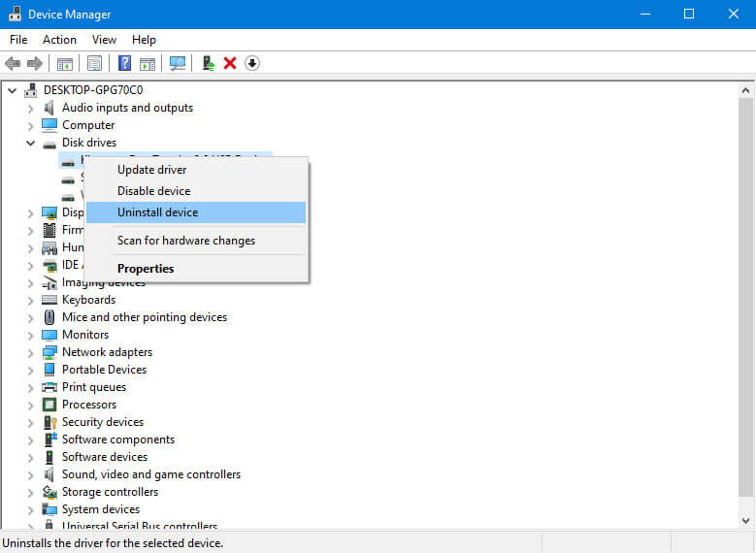Viewport: 756px width, 553px height.
Task: Expand the Processors node chevron
Action: pos(30,405)
